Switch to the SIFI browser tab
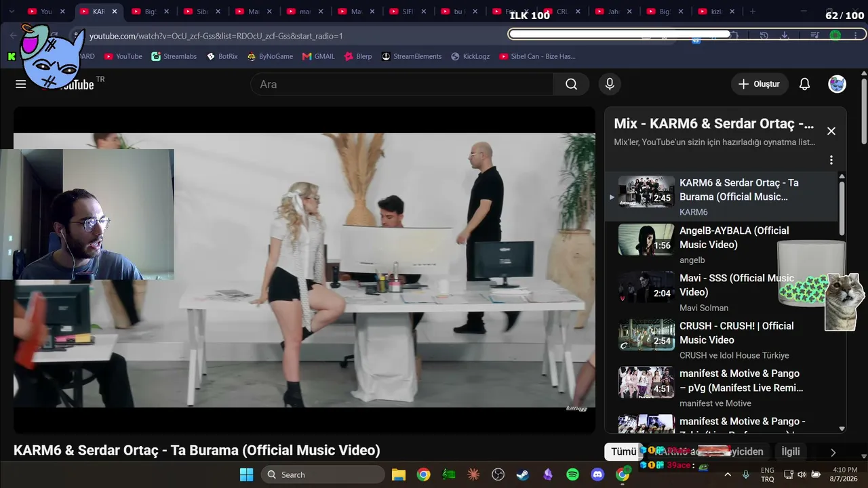The width and height of the screenshot is (868, 488). pos(406,12)
